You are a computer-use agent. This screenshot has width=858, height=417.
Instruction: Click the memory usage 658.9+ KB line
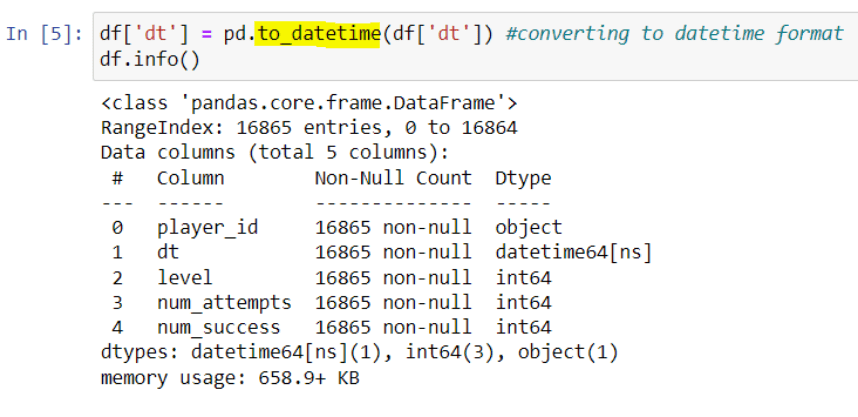tap(229, 378)
